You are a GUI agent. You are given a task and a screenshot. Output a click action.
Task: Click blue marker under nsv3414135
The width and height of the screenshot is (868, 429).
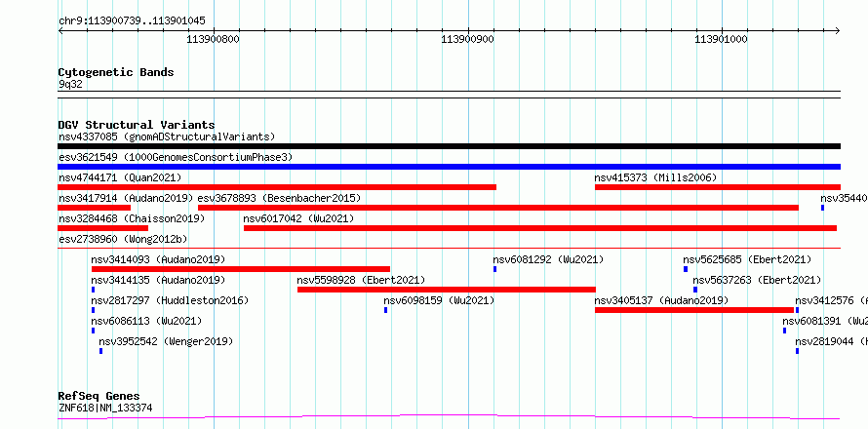[x=93, y=290]
